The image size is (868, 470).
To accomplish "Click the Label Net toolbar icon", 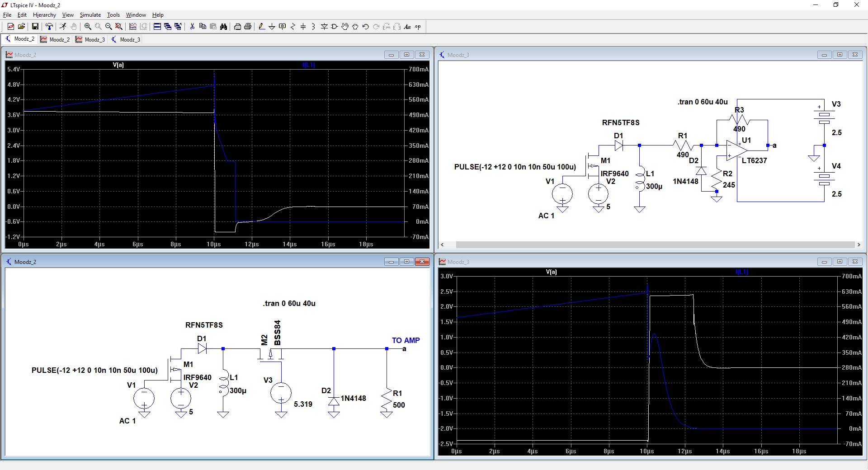I will click(x=282, y=27).
